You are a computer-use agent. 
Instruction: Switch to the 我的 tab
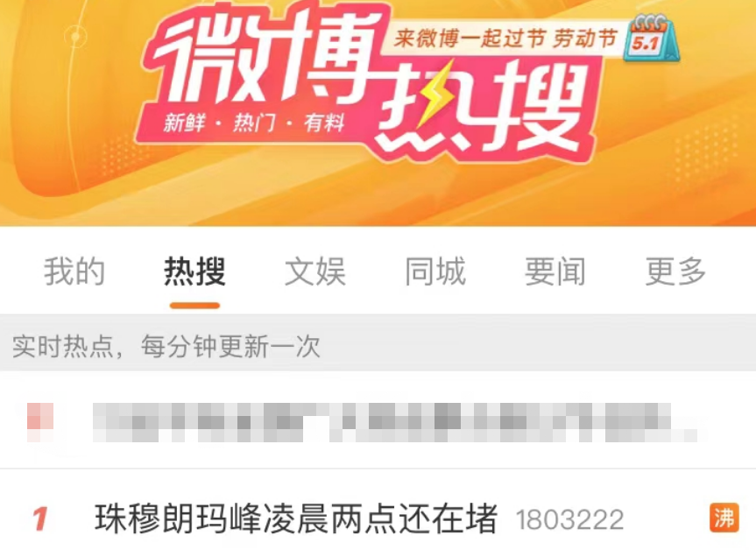coord(74,271)
